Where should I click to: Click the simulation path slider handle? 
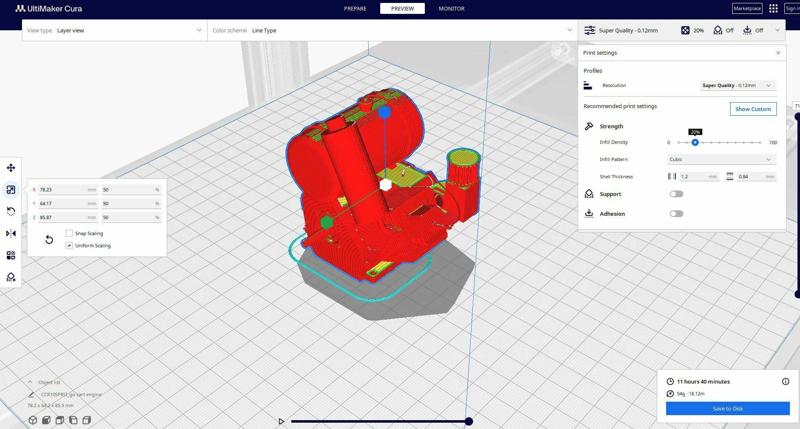tap(468, 421)
